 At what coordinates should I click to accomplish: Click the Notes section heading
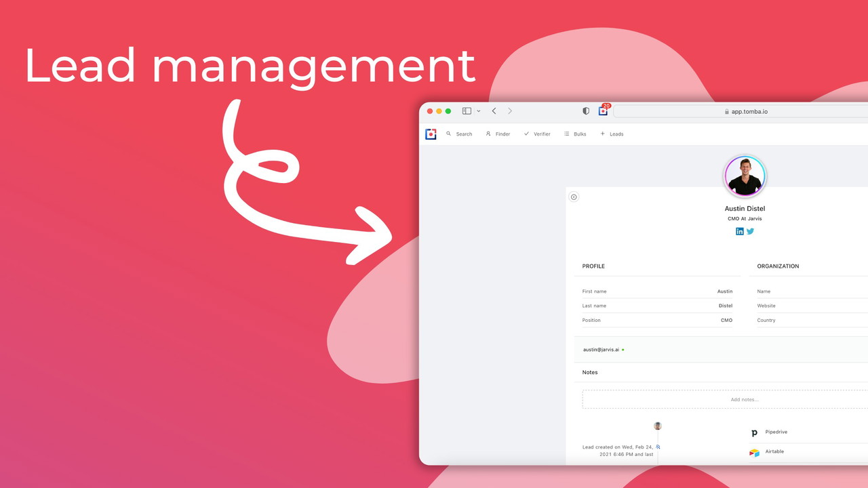click(x=590, y=372)
